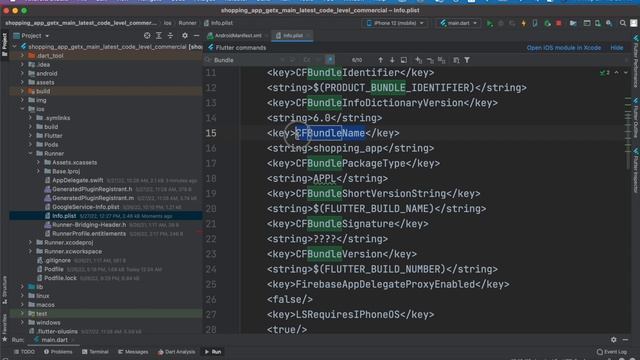Open the Messages tool window tab
640x360 pixels.
click(133, 351)
